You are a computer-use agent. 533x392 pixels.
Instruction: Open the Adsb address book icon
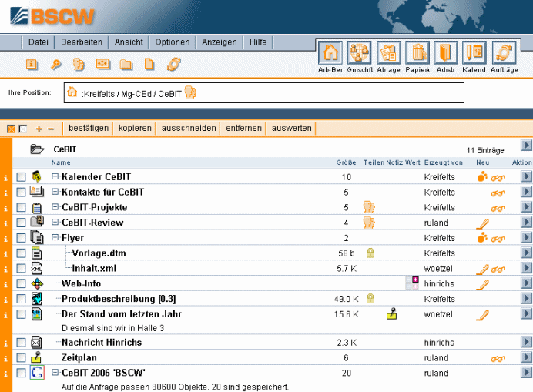tap(446, 53)
